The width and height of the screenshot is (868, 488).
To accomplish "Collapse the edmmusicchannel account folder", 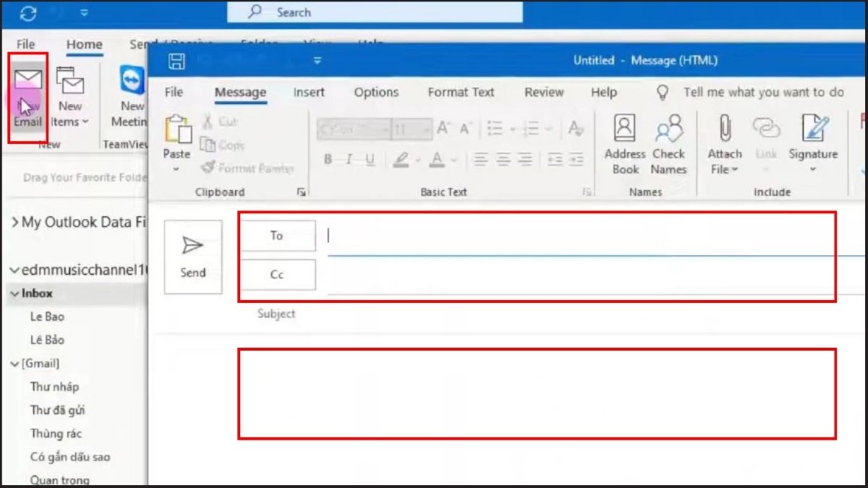I will pos(14,270).
